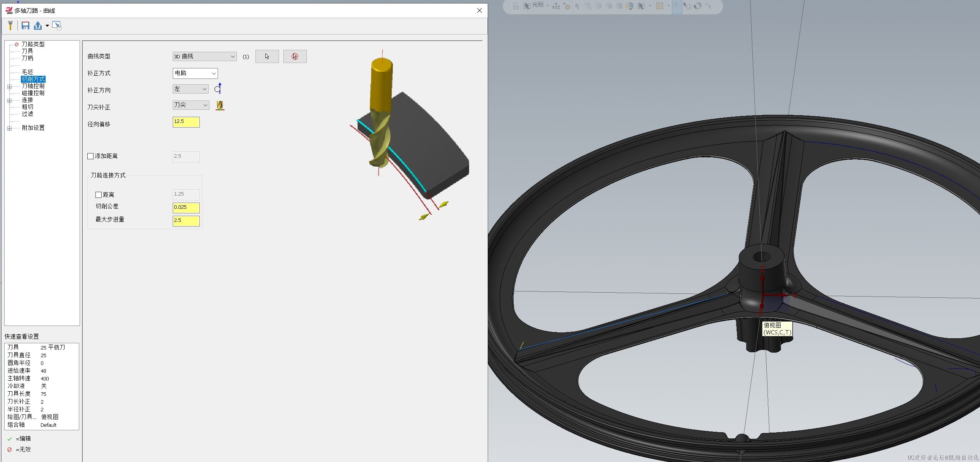The image size is (980, 462).
Task: Open the 光标 dropdown arrow
Action: pyautogui.click(x=548, y=6)
